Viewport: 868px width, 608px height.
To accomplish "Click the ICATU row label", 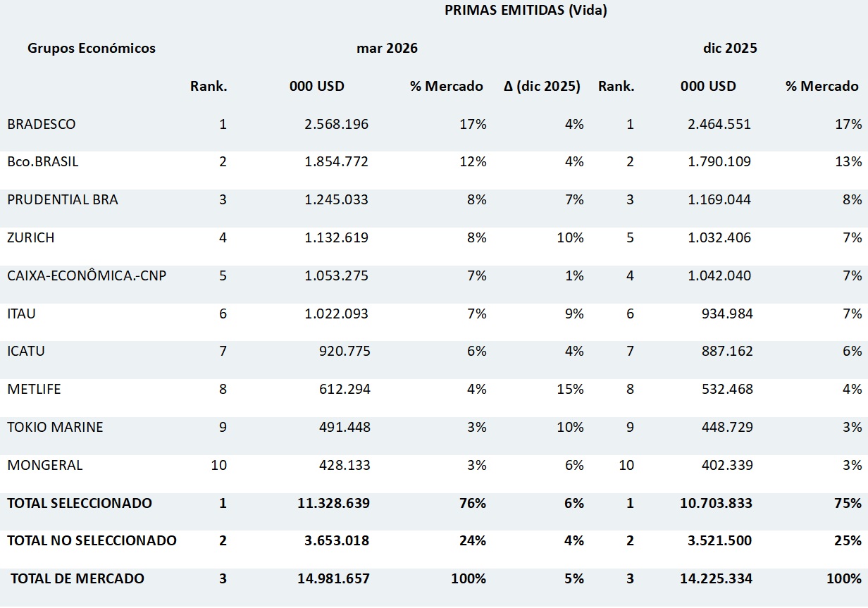I will coord(26,351).
